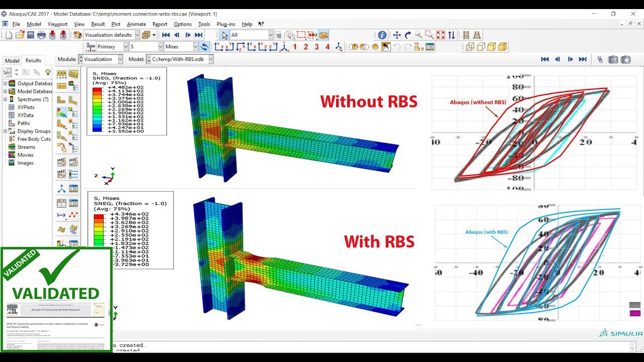644x362 pixels.
Task: Apply the isometric view icon
Action: [x=285, y=47]
